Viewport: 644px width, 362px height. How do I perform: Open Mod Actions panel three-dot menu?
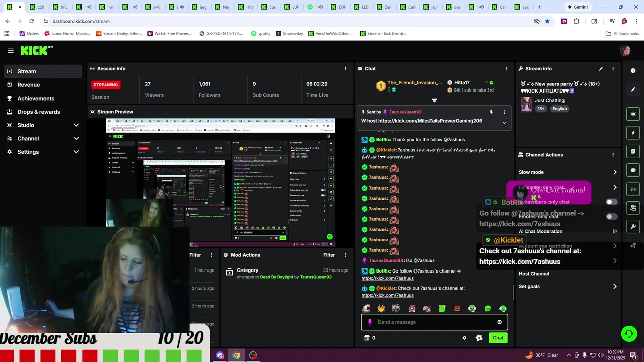point(345,255)
